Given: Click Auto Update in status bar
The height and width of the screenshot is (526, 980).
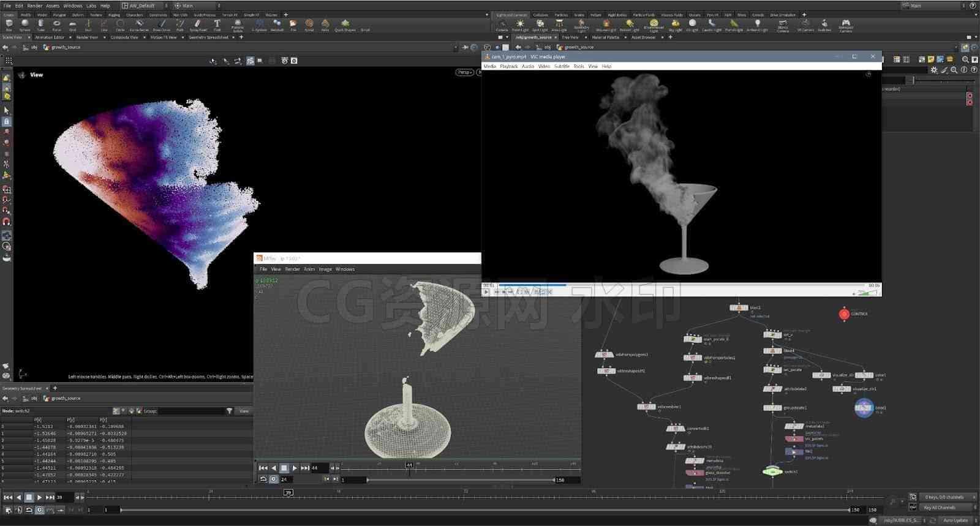Looking at the screenshot, I should click(x=956, y=520).
